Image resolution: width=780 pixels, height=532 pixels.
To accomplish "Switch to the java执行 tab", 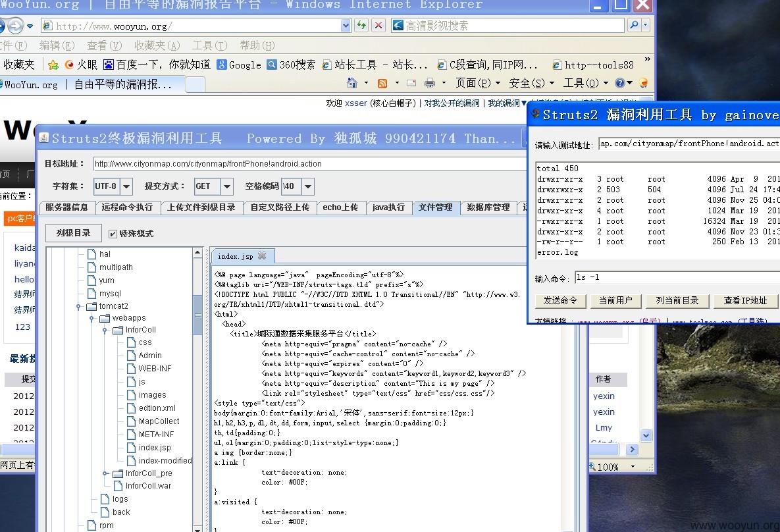I will tap(388, 207).
